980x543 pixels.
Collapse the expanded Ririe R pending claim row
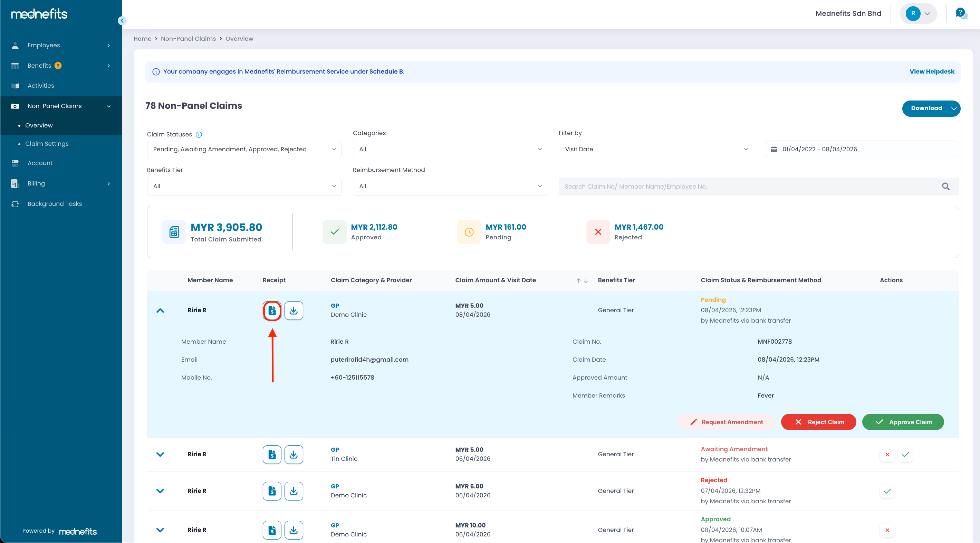(x=160, y=311)
